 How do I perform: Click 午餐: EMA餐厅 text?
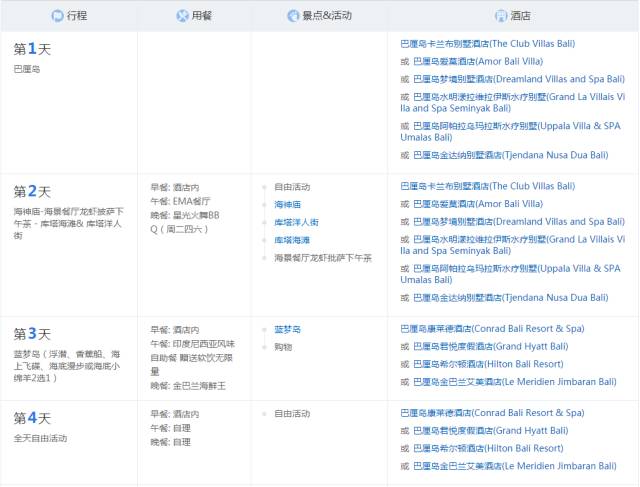(180, 201)
